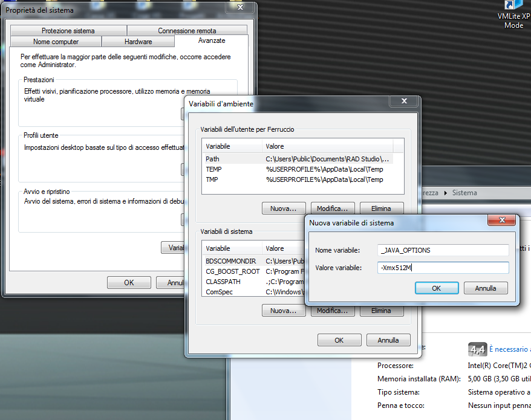The image size is (531, 420).
Task: Click Elimina under user variables for Ferruccio
Action: click(x=382, y=208)
